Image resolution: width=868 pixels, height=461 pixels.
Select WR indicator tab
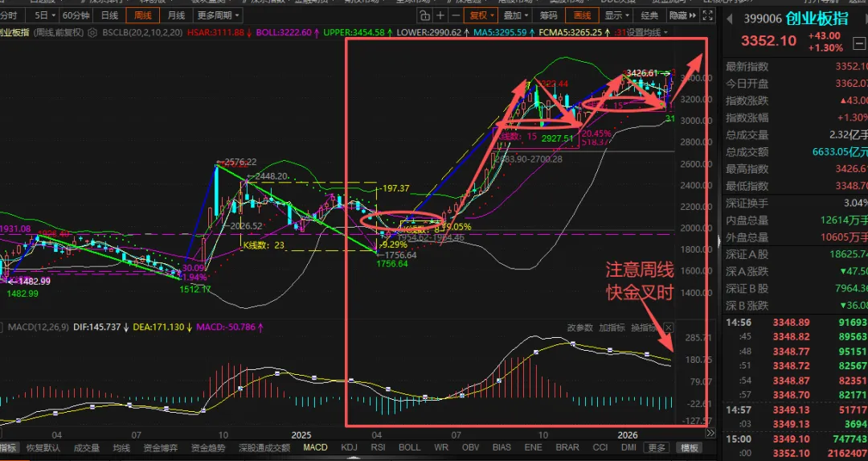[x=441, y=447]
